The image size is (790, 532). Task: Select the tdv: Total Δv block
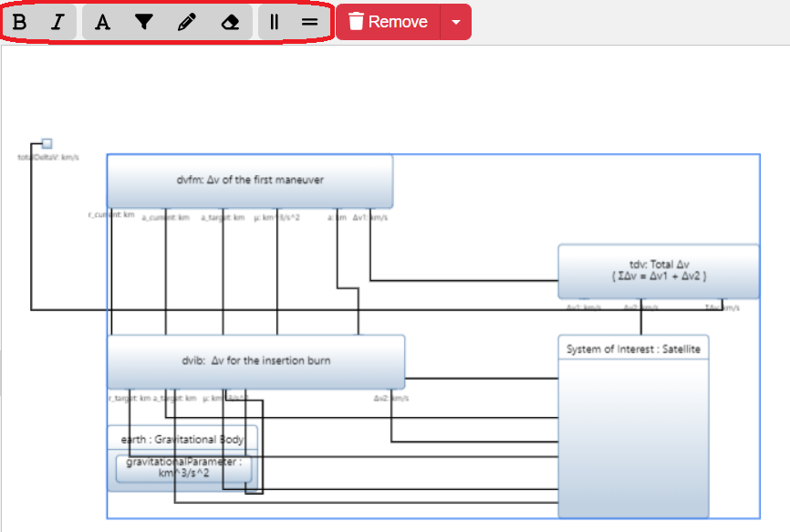[x=657, y=269]
